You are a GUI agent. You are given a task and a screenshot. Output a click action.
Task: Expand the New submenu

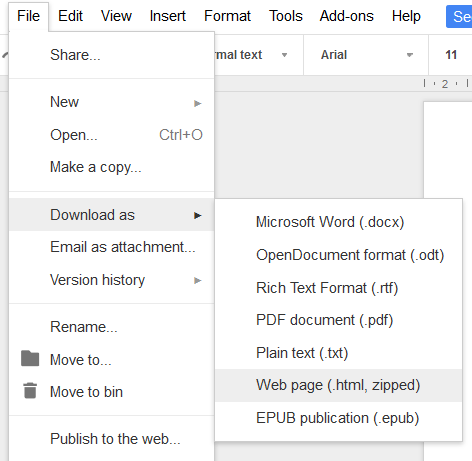pyautogui.click(x=111, y=102)
